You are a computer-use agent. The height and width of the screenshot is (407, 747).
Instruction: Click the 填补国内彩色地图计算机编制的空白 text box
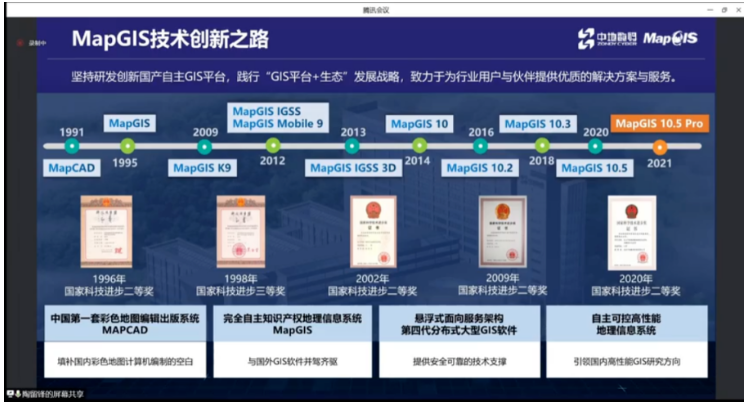click(x=125, y=361)
